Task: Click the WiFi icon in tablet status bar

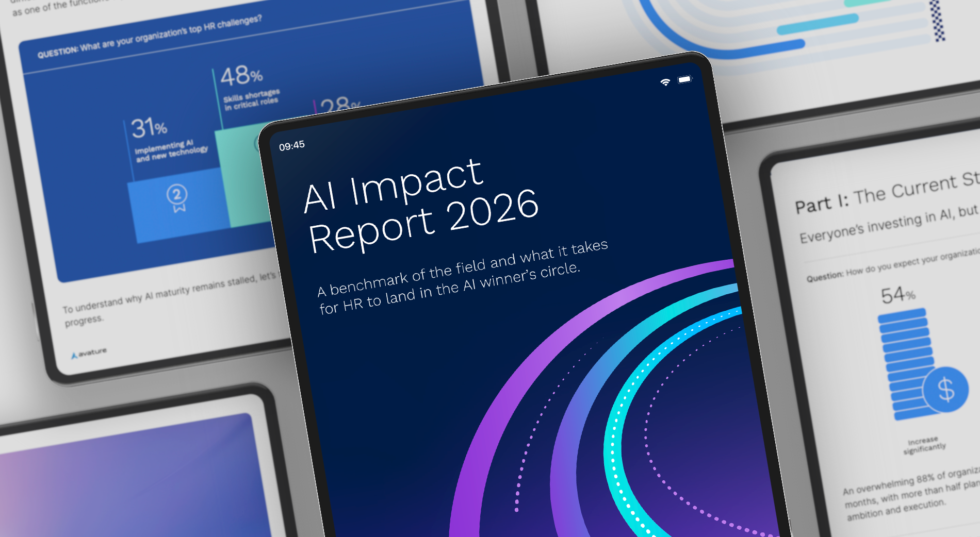Action: point(665,82)
